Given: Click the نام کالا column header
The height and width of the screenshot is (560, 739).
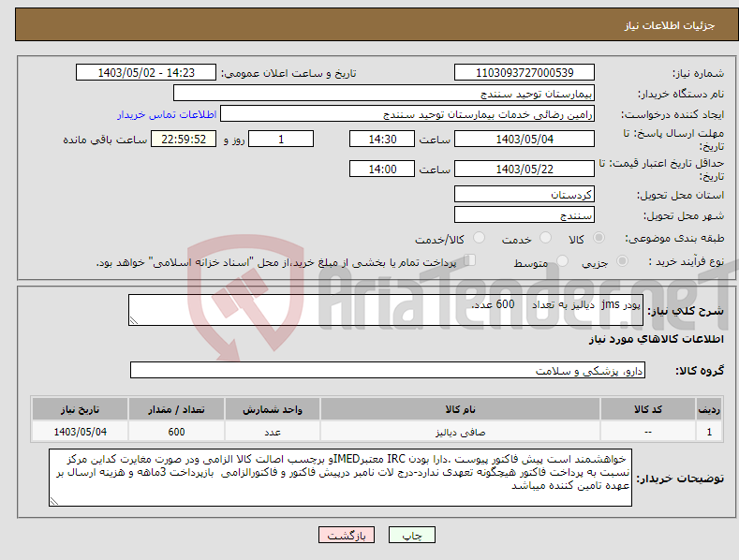Looking at the screenshot, I should 461,409.
